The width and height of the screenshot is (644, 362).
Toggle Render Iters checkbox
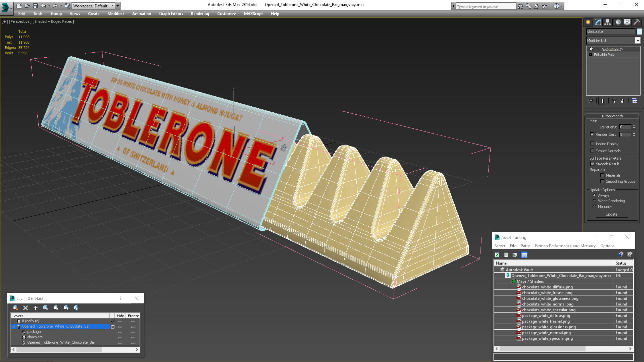coord(592,134)
